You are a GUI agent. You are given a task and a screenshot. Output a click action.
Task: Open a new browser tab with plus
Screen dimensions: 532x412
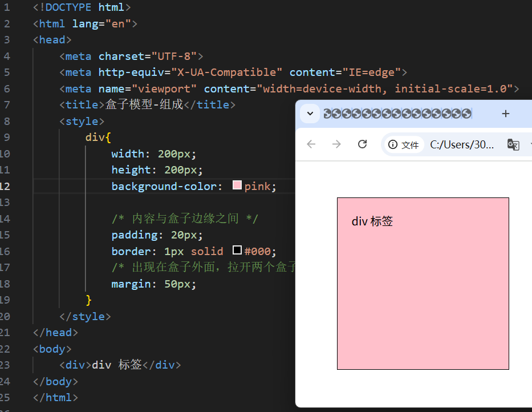point(506,114)
